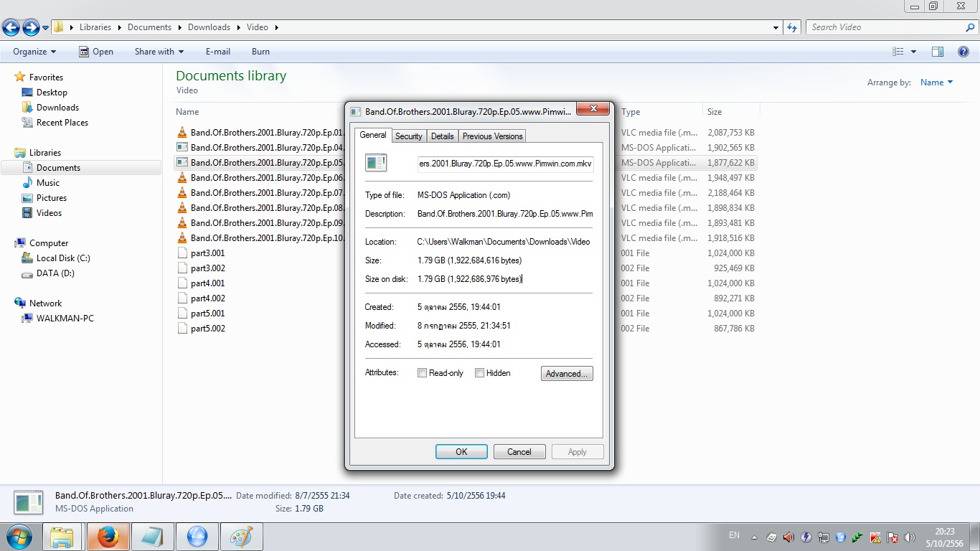Click the network connection tray icon
Viewport: 980px width, 551px height.
pyautogui.click(x=824, y=537)
